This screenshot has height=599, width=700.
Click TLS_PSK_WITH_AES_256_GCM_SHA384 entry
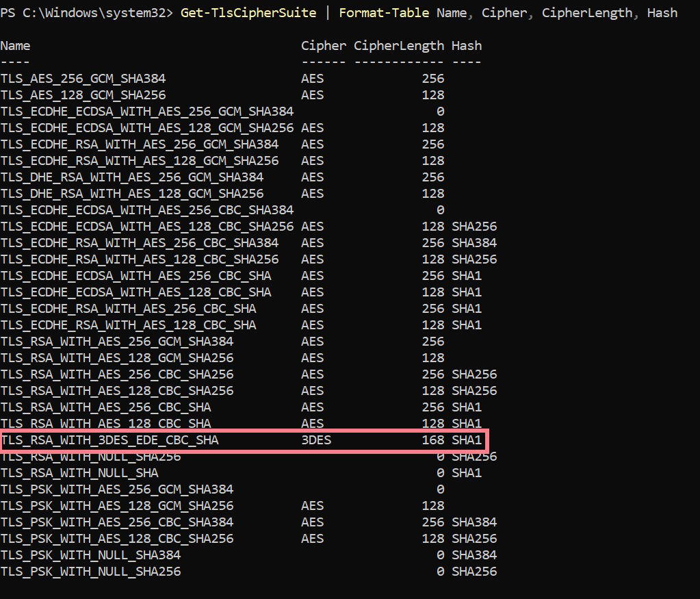(x=116, y=489)
